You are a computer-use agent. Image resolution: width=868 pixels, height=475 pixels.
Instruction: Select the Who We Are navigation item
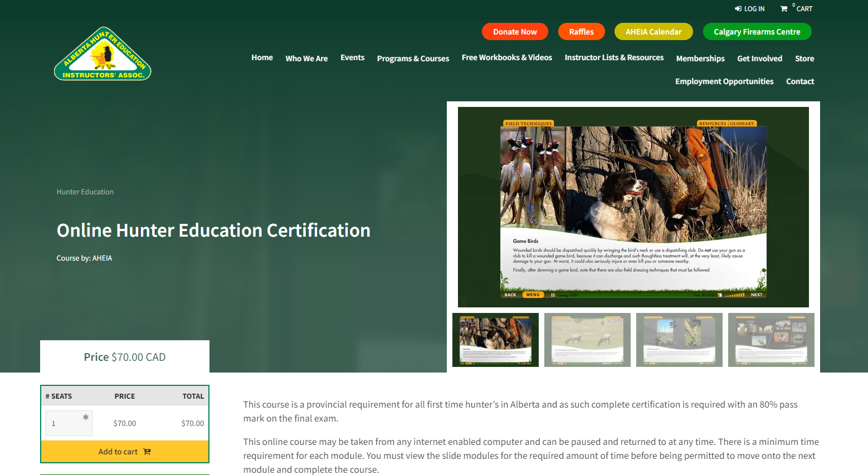[306, 58]
